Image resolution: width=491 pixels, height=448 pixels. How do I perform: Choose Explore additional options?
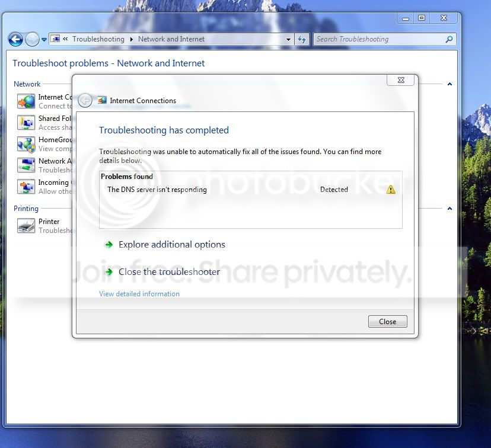[171, 245]
